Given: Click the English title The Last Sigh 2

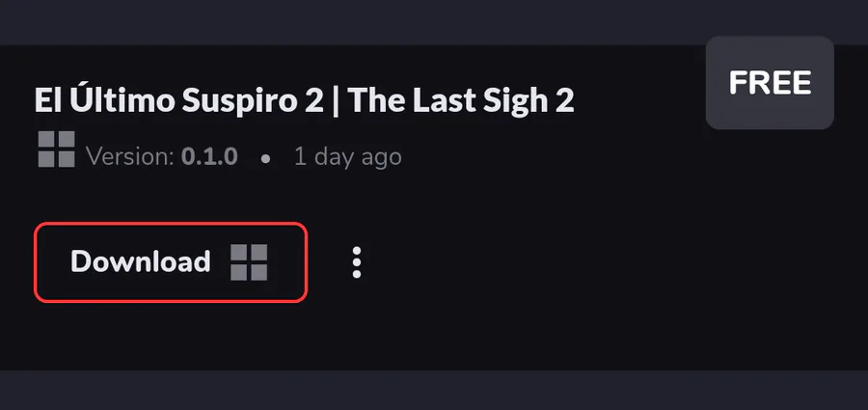Looking at the screenshot, I should click(461, 101).
